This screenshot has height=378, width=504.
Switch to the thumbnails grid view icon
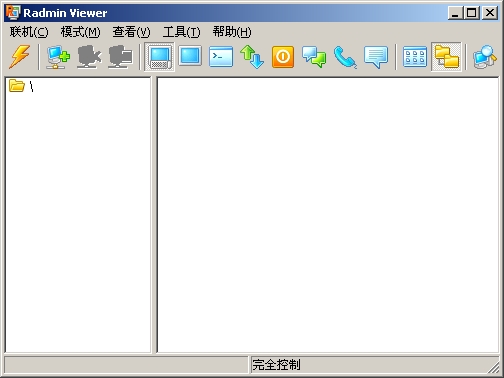pyautogui.click(x=415, y=57)
